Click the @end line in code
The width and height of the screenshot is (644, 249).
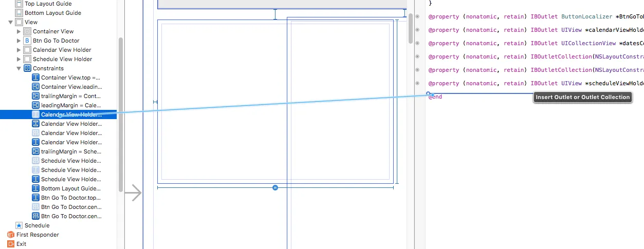pyautogui.click(x=435, y=97)
